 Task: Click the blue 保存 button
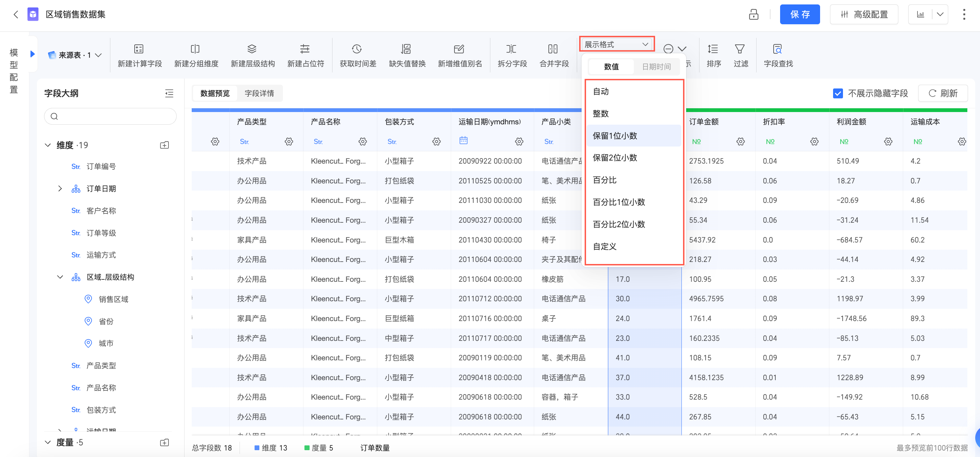point(799,14)
